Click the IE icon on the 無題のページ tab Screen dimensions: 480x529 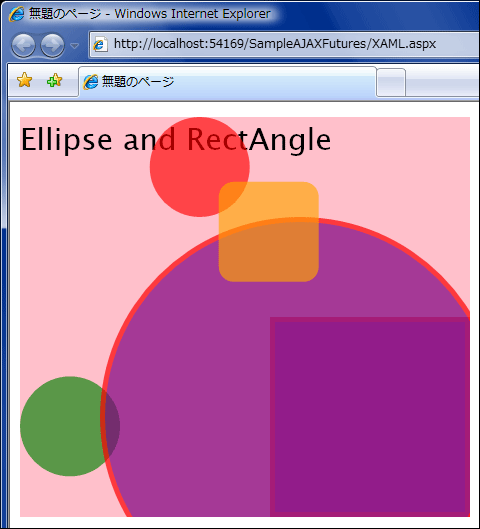90,82
